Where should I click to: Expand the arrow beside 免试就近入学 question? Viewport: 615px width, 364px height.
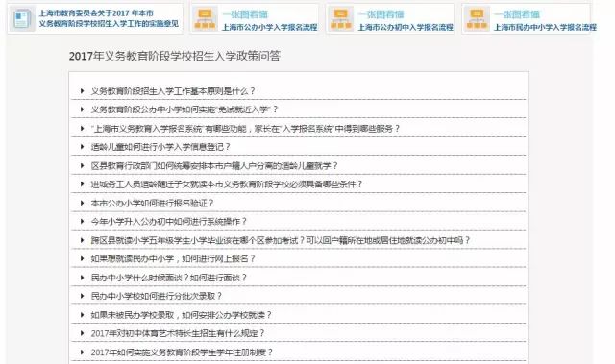pyautogui.click(x=82, y=109)
